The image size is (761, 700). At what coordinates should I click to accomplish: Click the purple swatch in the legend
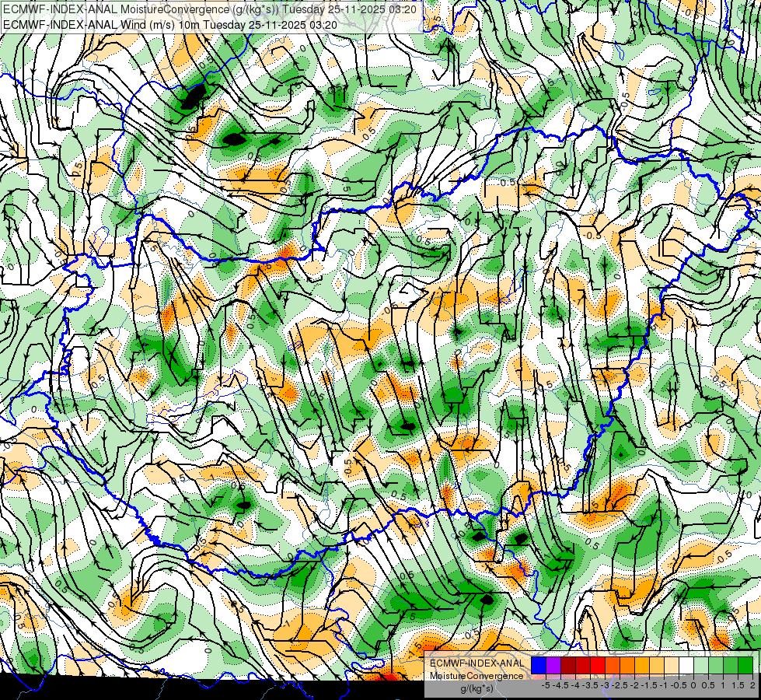553,666
